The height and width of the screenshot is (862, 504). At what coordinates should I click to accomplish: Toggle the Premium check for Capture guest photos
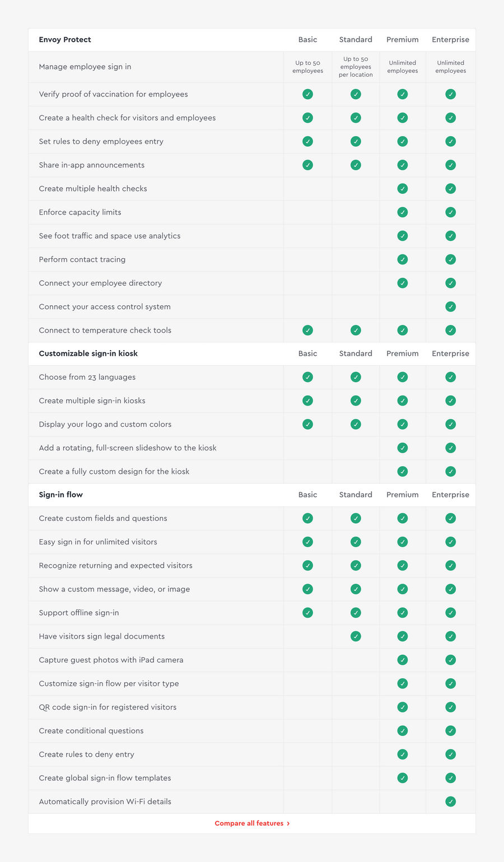(x=402, y=660)
